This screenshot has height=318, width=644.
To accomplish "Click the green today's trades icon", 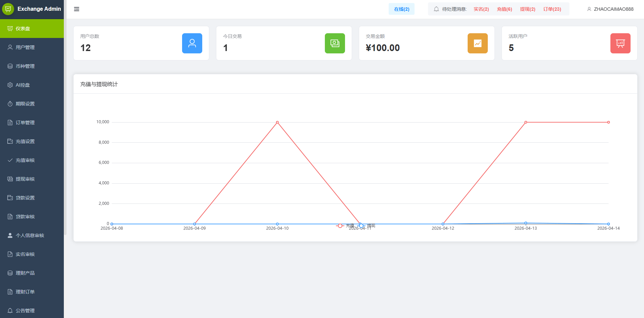I will click(335, 43).
